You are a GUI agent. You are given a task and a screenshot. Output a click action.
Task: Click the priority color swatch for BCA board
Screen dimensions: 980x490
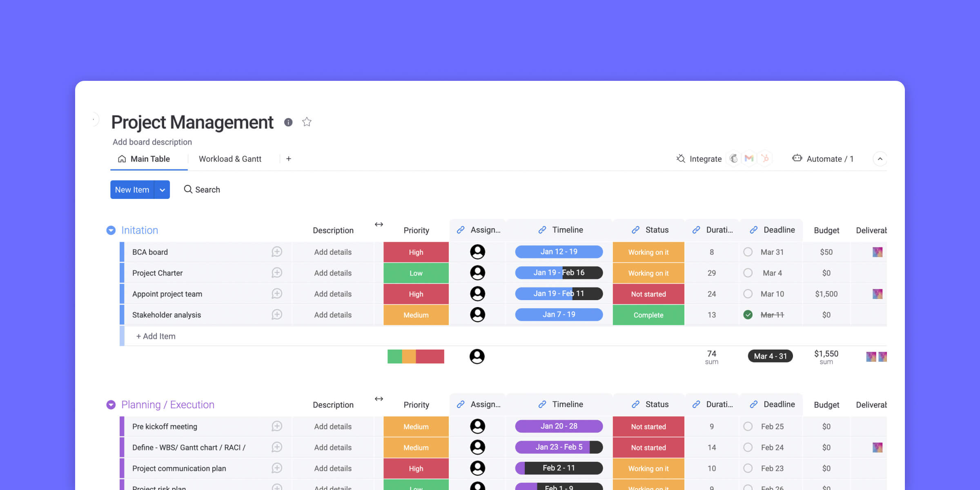(x=416, y=251)
